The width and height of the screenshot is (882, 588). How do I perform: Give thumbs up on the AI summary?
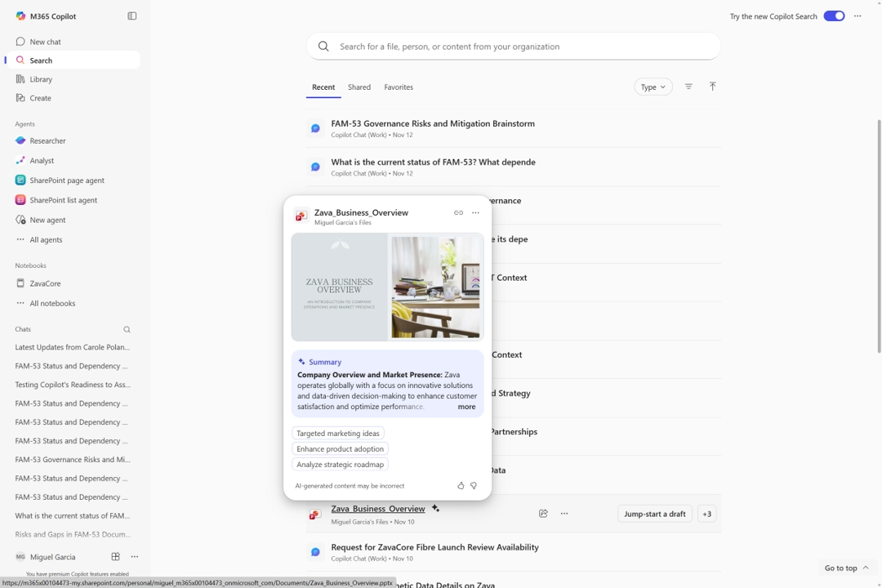click(x=460, y=485)
